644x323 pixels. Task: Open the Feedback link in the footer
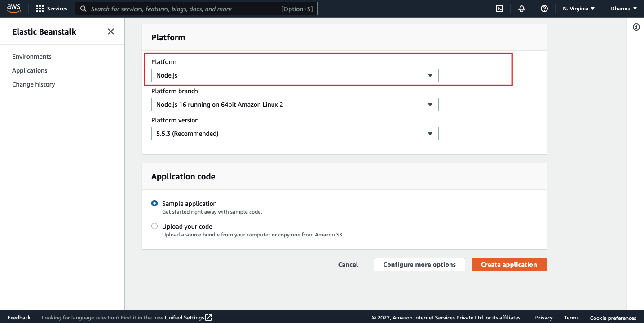click(19, 318)
